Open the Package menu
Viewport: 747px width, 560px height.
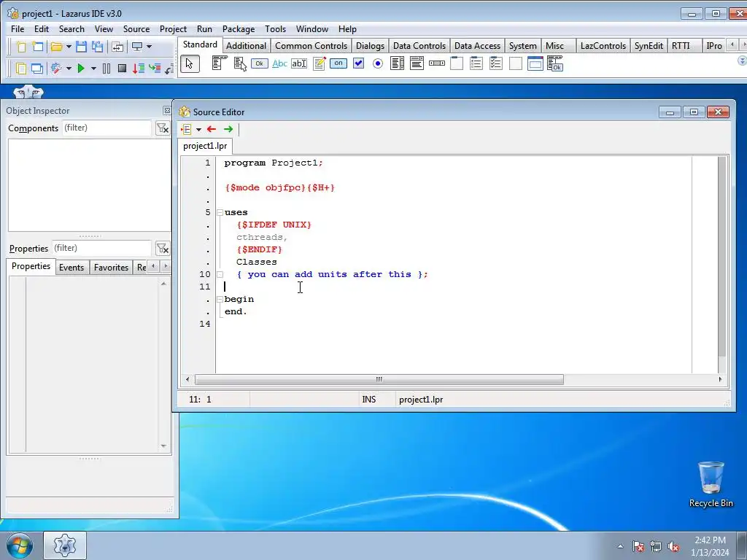tap(239, 29)
